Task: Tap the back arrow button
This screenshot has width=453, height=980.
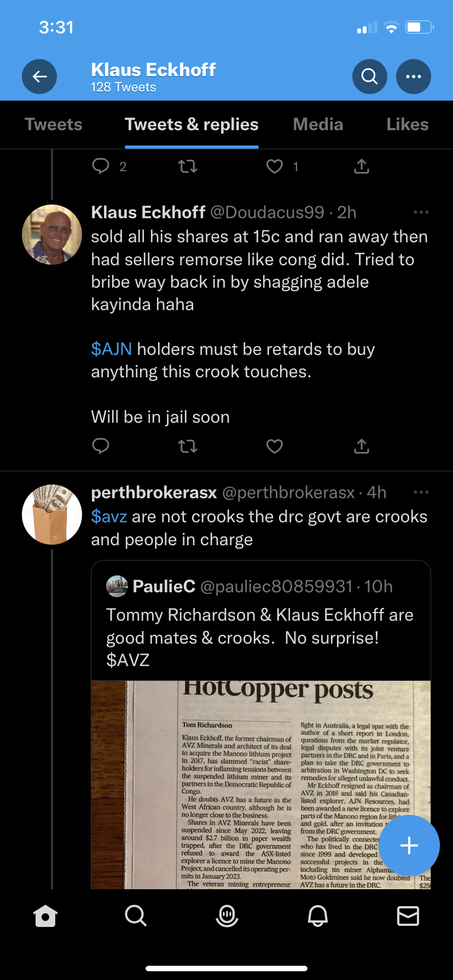Action: [x=39, y=77]
